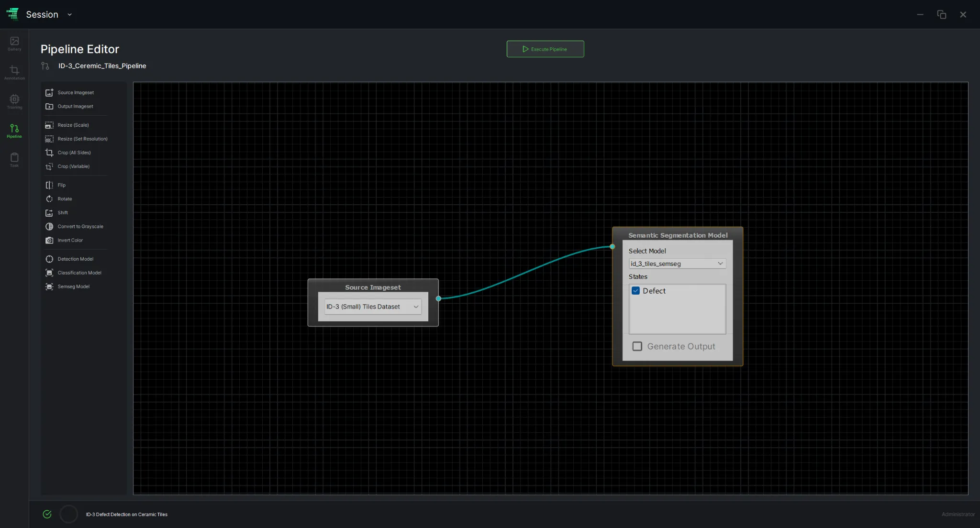Select the Crop (All Sides) icon
980x528 pixels.
[x=49, y=153]
